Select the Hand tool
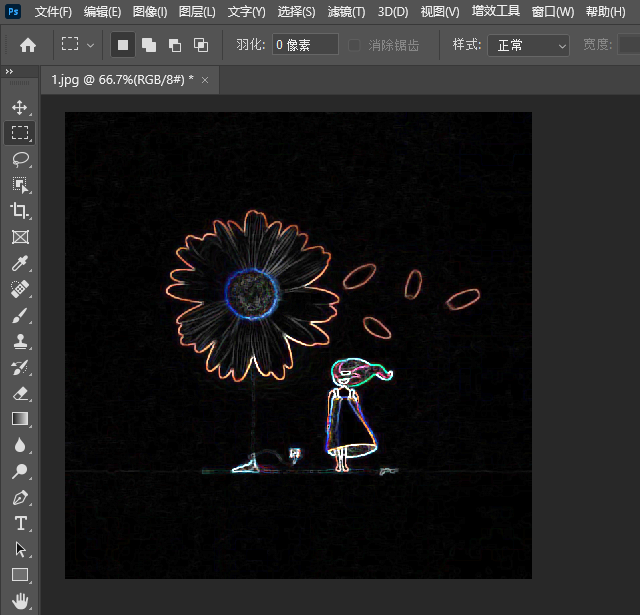 click(x=20, y=601)
